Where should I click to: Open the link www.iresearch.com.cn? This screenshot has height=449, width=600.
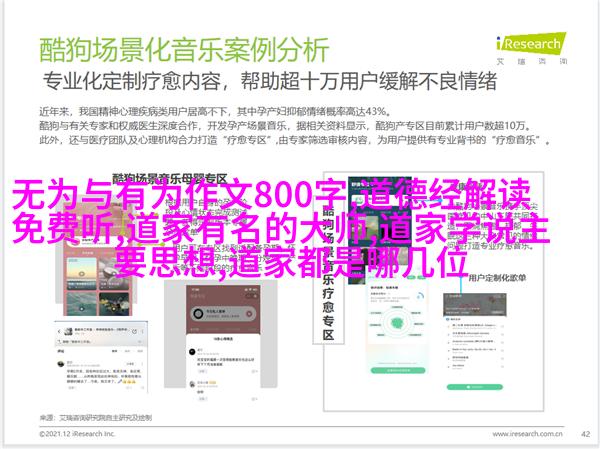(x=527, y=434)
